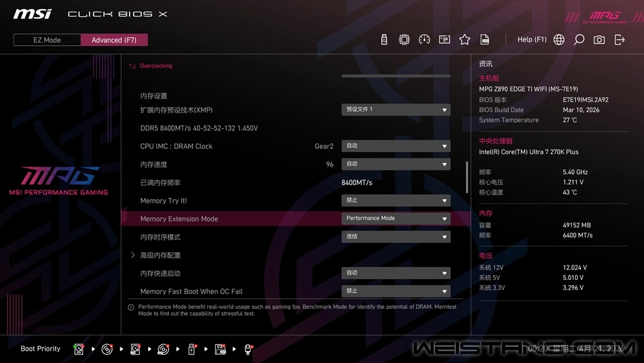This screenshot has height=363, width=644.
Task: Select the first optical disc boot device
Action: (x=107, y=349)
